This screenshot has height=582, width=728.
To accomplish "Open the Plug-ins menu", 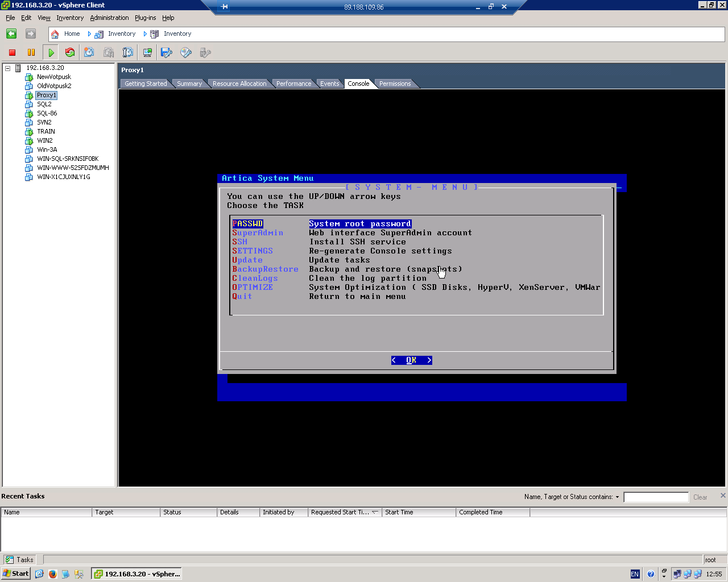I will point(145,18).
